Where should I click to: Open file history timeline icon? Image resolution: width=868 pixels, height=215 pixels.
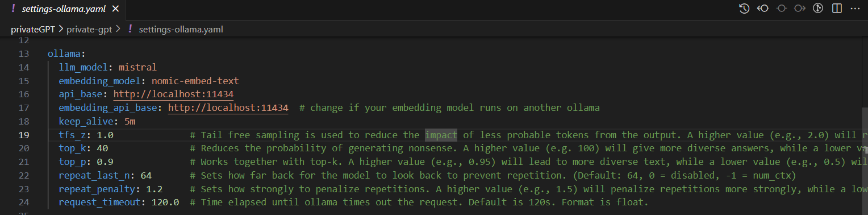744,9
